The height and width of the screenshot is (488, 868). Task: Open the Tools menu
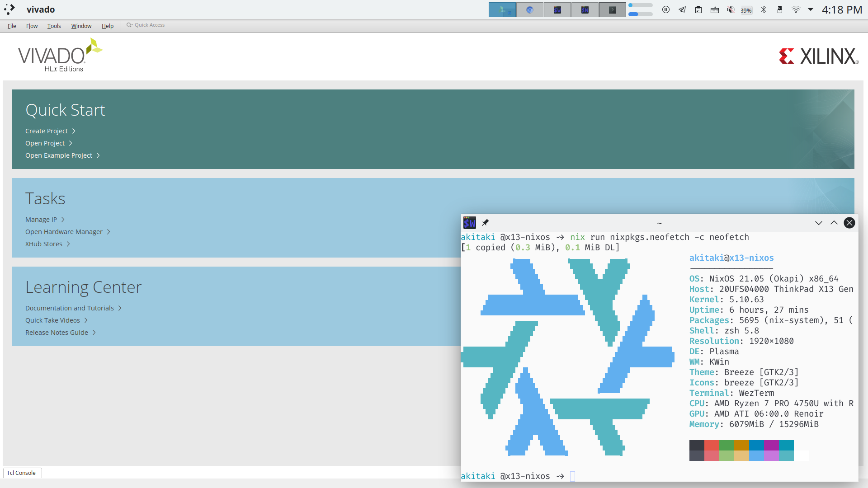pyautogui.click(x=54, y=26)
